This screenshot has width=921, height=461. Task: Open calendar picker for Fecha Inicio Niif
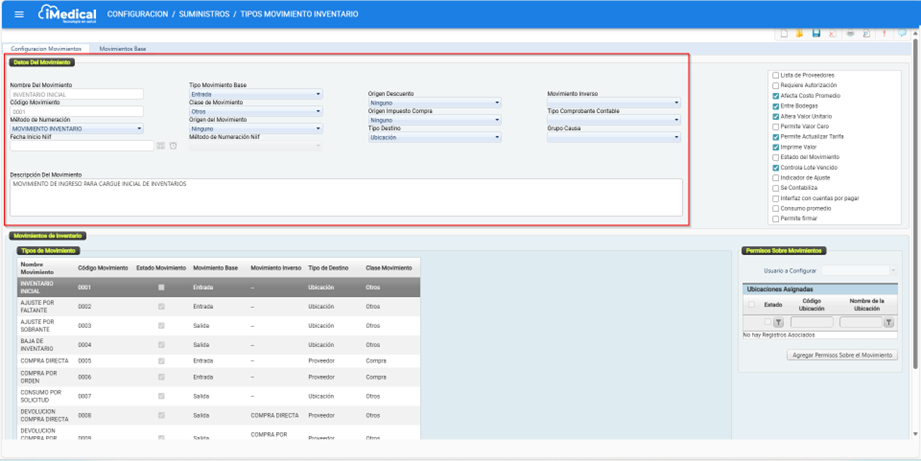(x=160, y=146)
